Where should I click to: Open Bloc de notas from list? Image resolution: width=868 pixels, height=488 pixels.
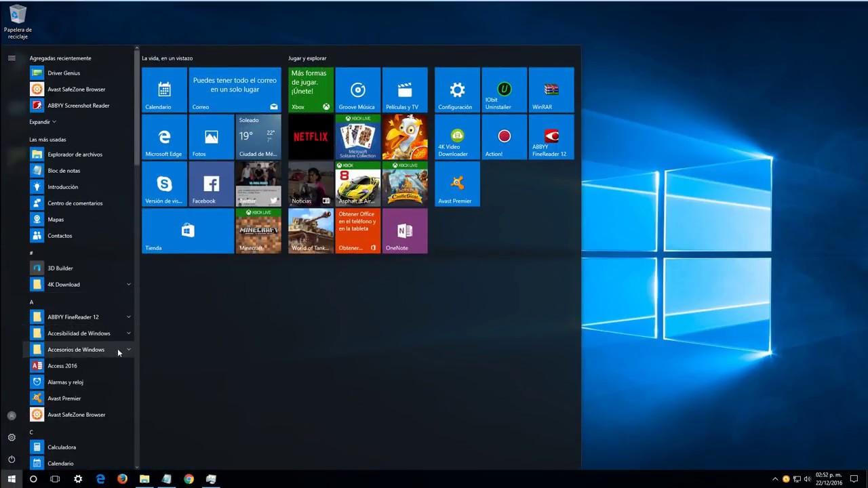tap(79, 171)
